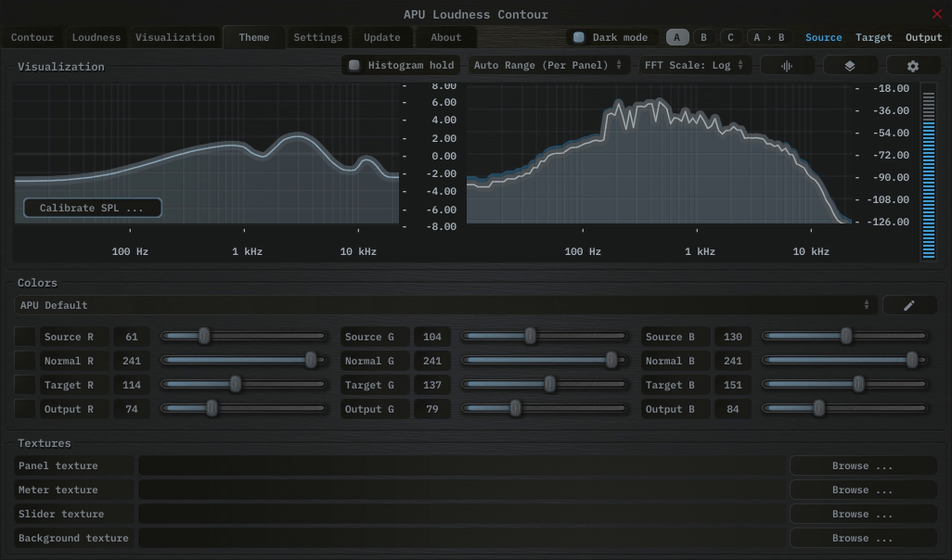
Task: Select preset slot A
Action: pos(677,38)
